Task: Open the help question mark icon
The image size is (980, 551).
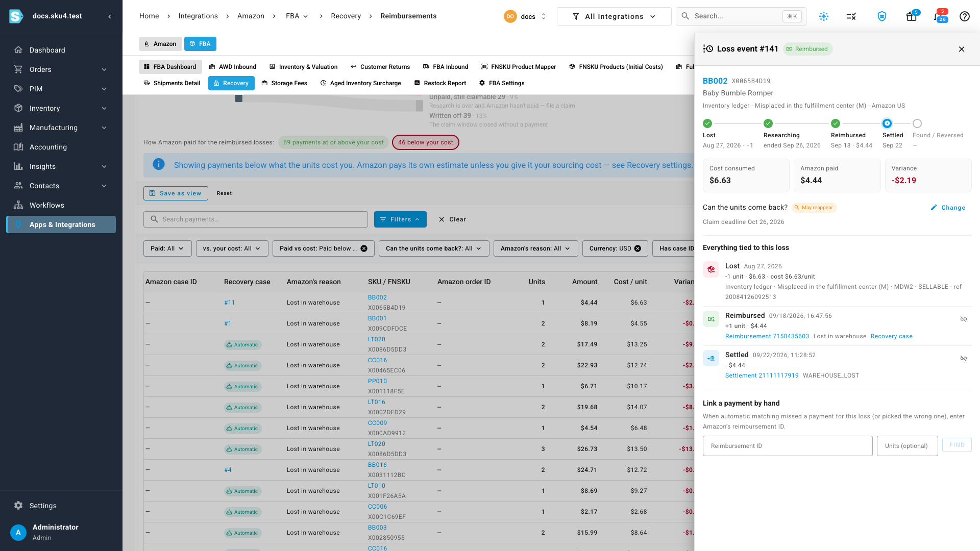Action: 965,16
